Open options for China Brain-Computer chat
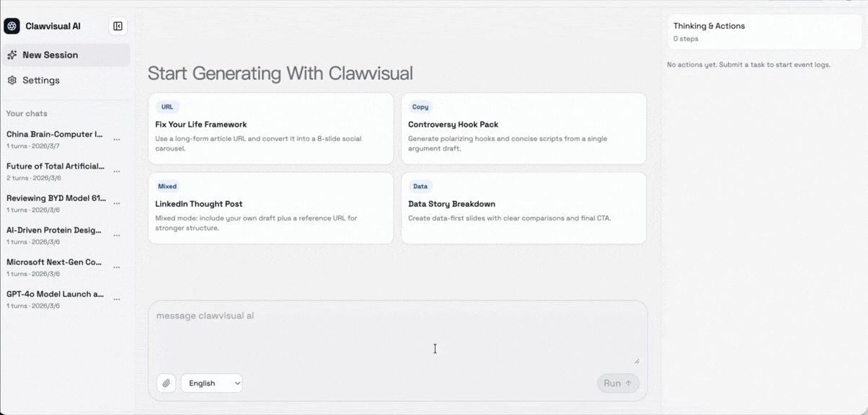 point(117,140)
